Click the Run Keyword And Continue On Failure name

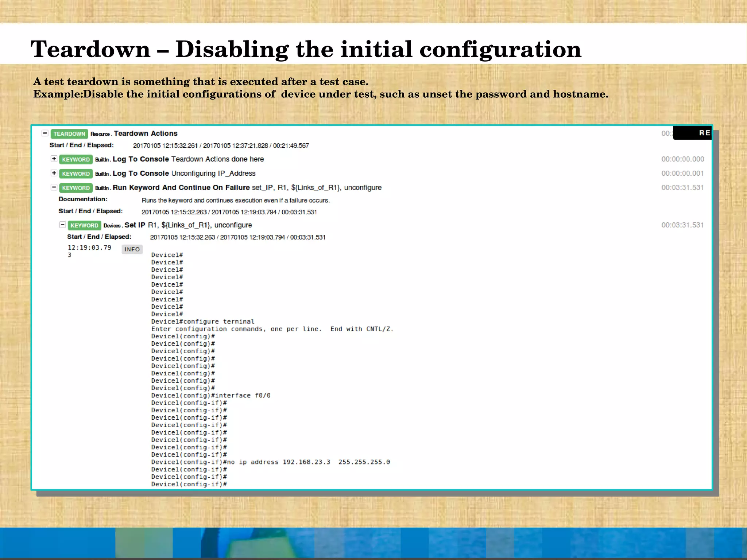(x=181, y=188)
